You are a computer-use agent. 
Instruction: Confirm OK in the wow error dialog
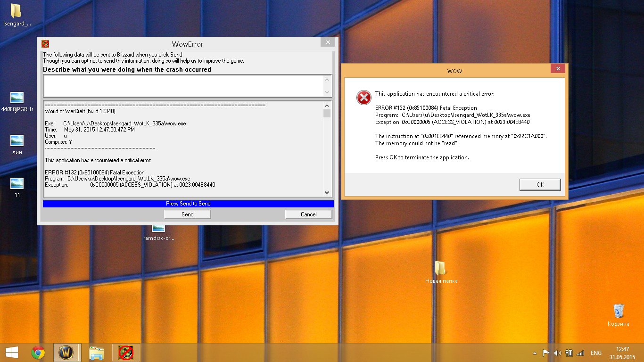coord(540,185)
